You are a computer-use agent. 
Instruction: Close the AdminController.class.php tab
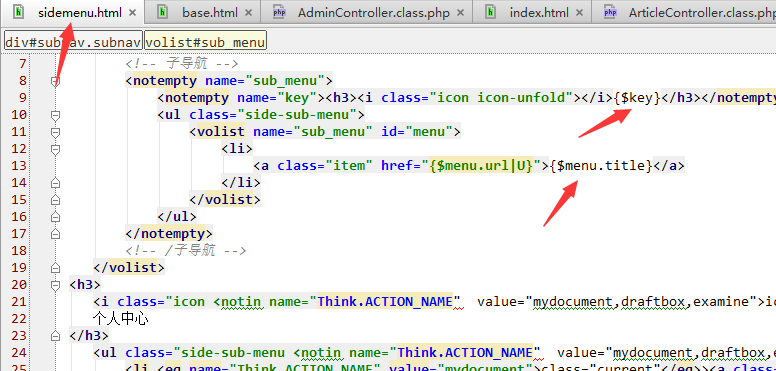click(460, 13)
